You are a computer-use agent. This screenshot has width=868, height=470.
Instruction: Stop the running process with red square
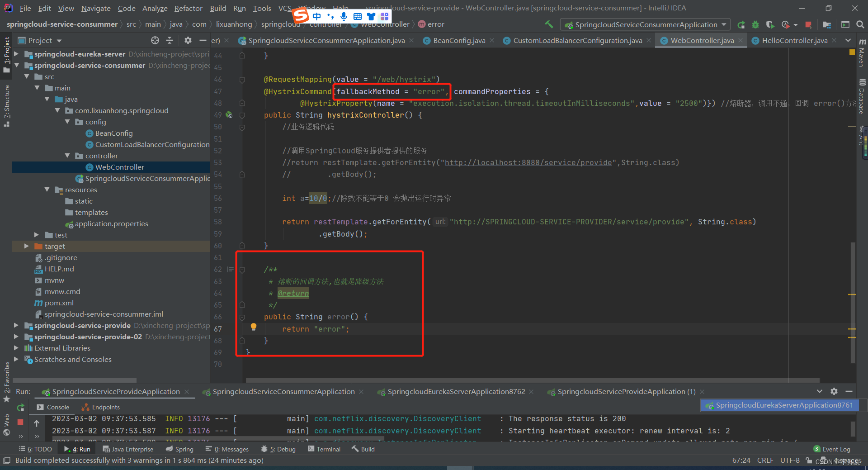[x=809, y=25]
